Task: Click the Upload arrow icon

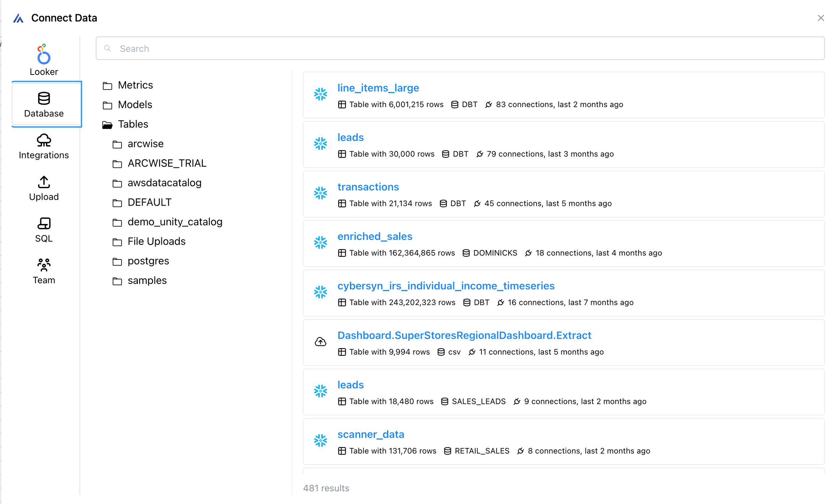Action: tap(44, 182)
